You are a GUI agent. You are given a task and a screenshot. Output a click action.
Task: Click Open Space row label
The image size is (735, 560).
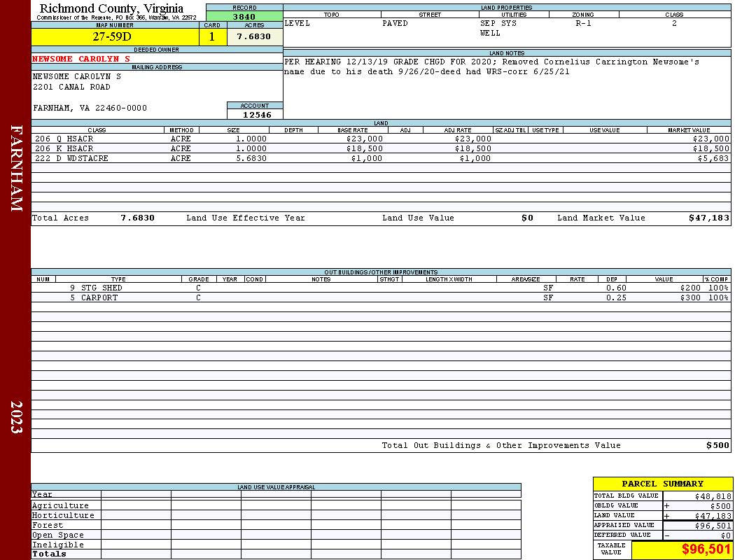click(58, 535)
